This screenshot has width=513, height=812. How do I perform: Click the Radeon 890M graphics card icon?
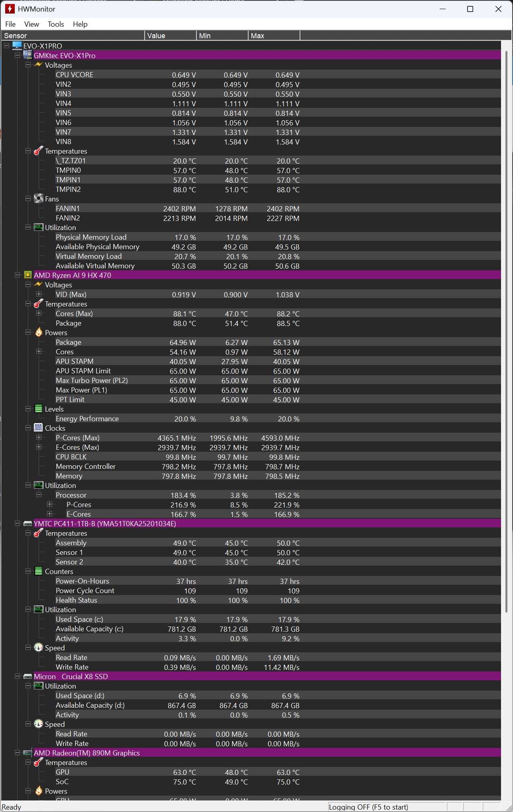(27, 752)
